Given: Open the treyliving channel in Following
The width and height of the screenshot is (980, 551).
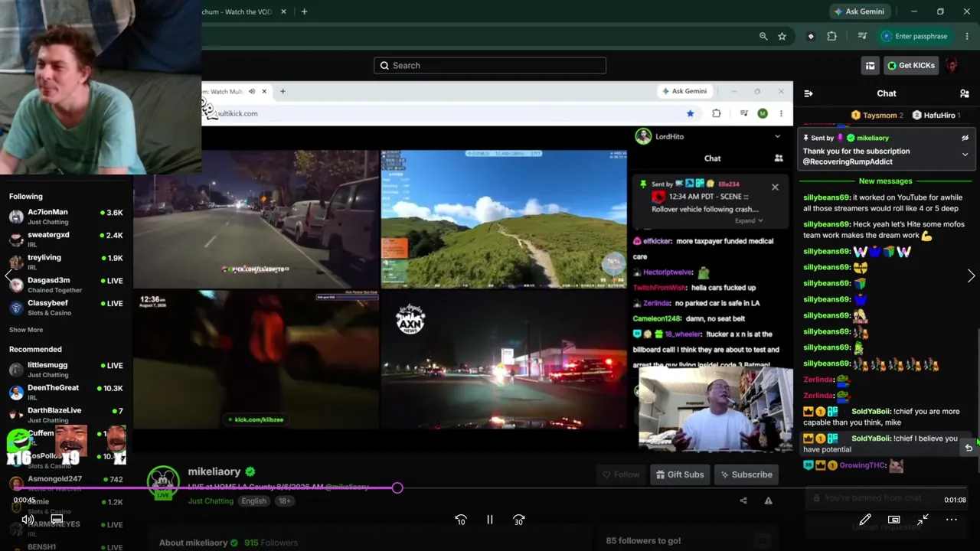Looking at the screenshot, I should (65, 262).
